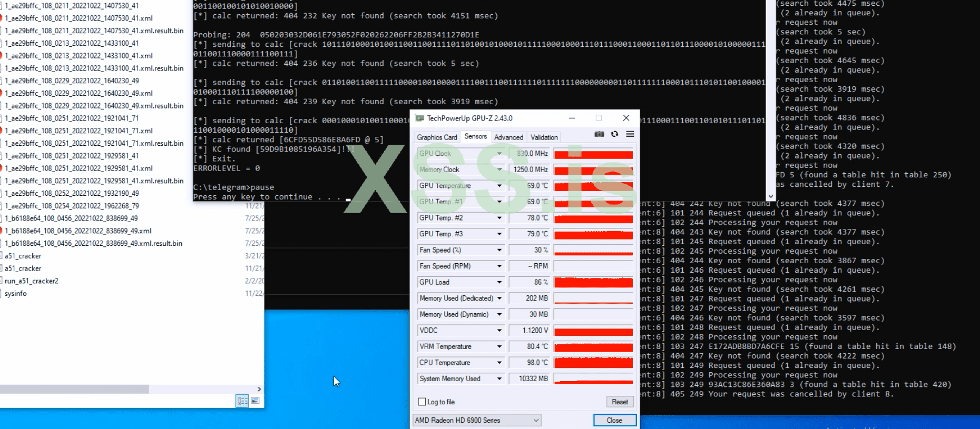
Task: Select file "1_ae29bffc_108_0211_20221022_1407530_41.xml.result.bin"
Action: (x=94, y=31)
